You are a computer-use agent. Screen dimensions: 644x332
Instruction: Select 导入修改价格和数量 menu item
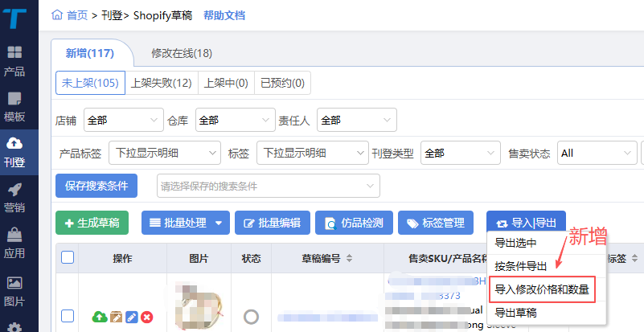pos(541,289)
